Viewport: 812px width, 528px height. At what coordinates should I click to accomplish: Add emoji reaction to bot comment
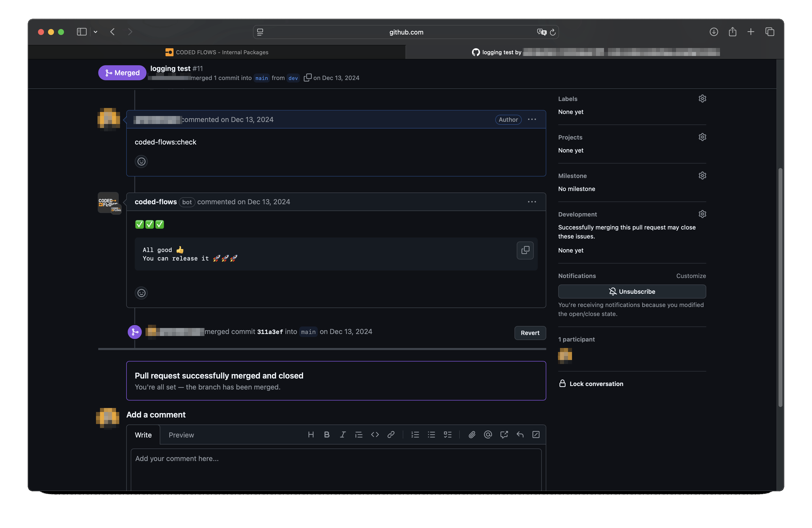pos(141,293)
